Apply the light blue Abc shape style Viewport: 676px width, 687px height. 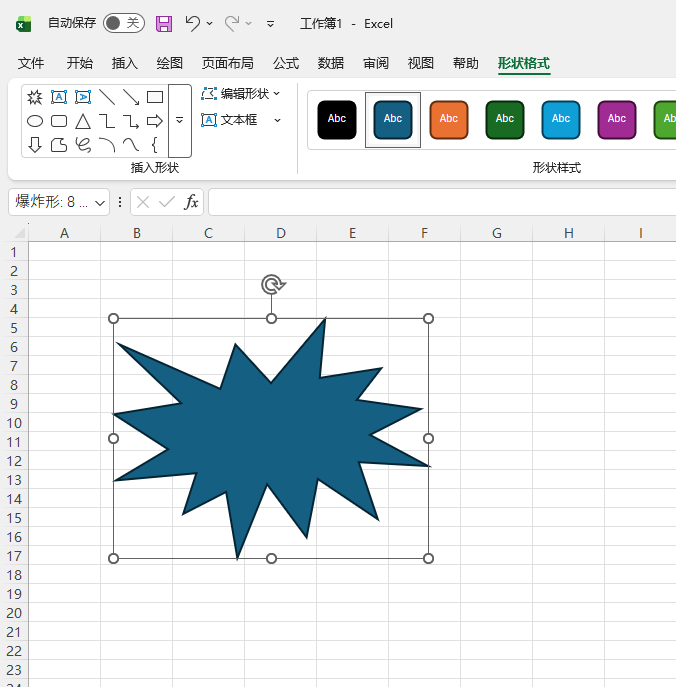tap(561, 120)
